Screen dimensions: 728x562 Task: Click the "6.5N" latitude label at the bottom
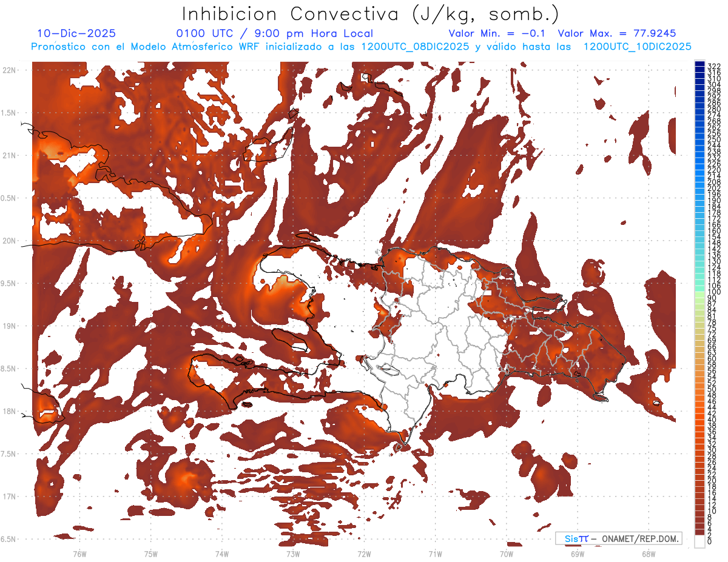pyautogui.click(x=8, y=539)
